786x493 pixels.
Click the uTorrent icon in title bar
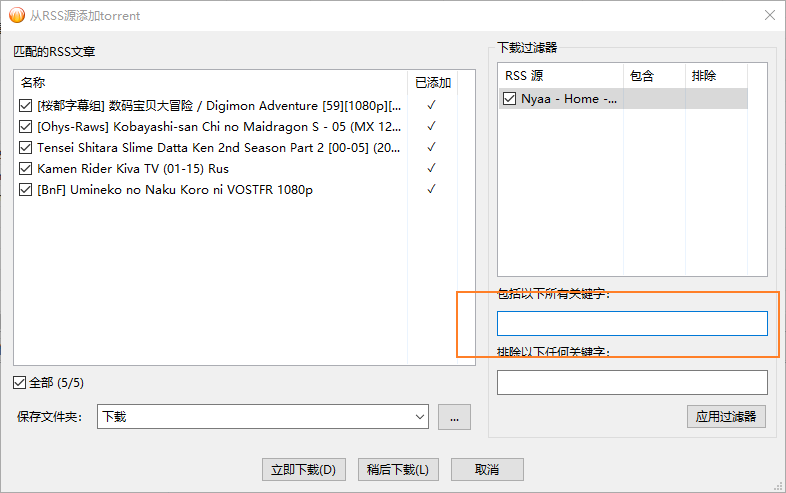click(17, 15)
